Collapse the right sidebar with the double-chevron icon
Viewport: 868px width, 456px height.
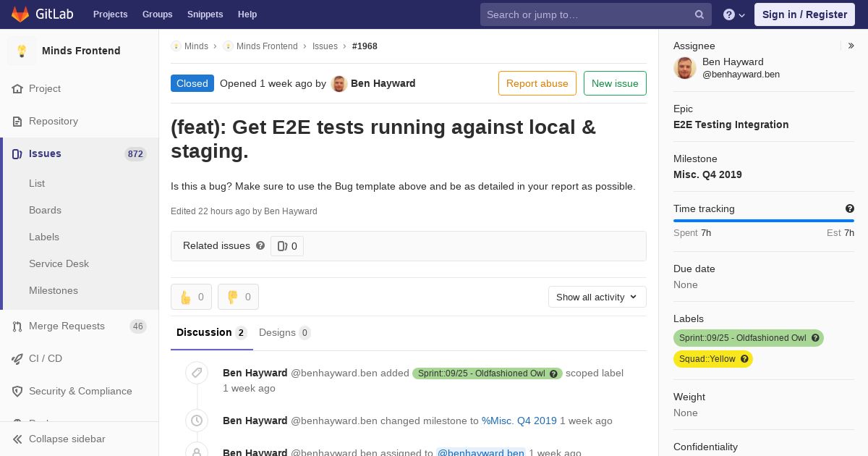851,46
